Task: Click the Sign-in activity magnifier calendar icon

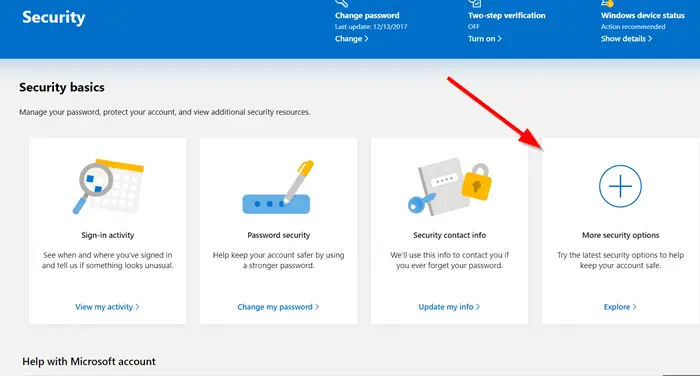Action: click(108, 186)
